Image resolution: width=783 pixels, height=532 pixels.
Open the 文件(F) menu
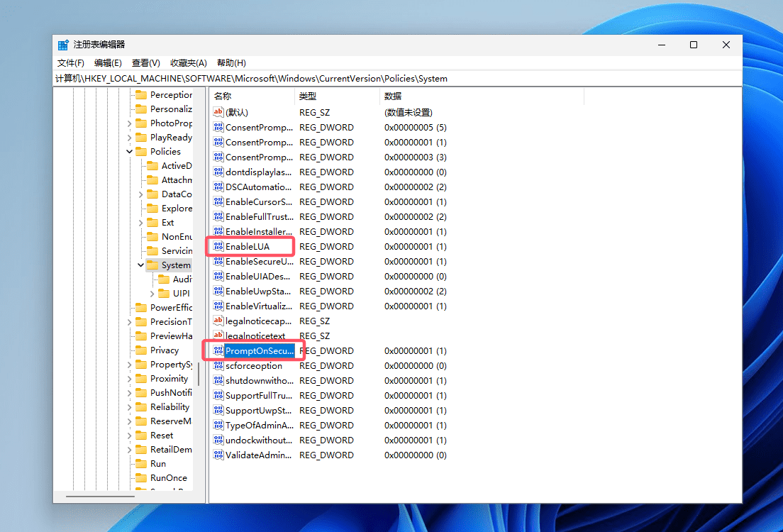pos(70,63)
